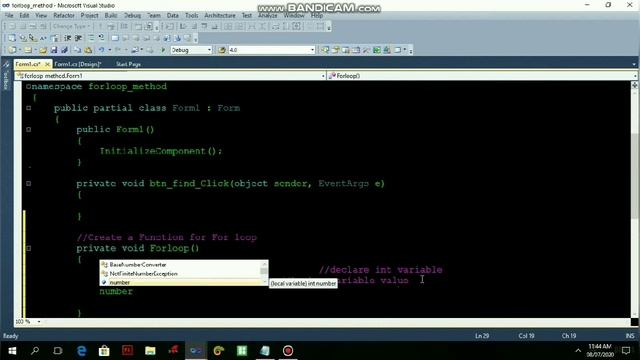Screen dimensions: 640x360
Task: Click the InitializeComponent() code line
Action: pyautogui.click(x=161, y=151)
